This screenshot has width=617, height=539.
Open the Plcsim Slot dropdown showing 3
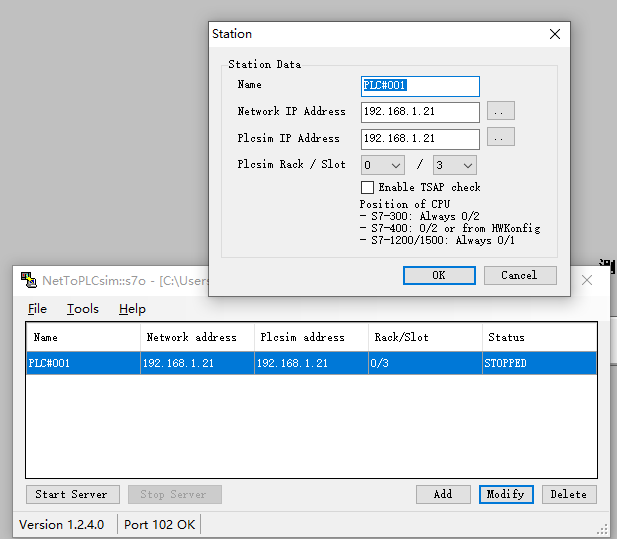[455, 165]
